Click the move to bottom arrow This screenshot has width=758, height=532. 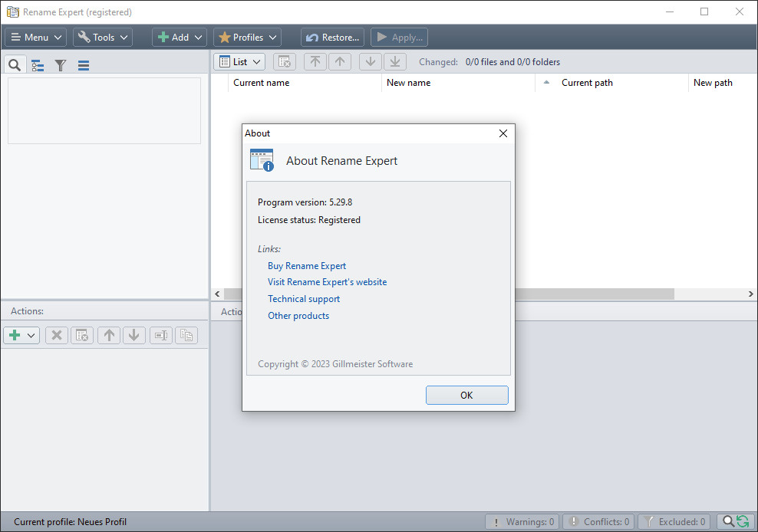[395, 62]
